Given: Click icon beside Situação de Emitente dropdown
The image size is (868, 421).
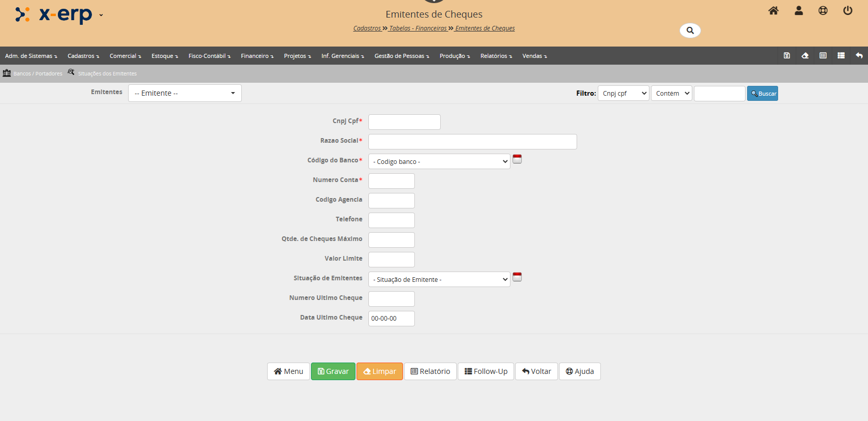Looking at the screenshot, I should coord(517,277).
